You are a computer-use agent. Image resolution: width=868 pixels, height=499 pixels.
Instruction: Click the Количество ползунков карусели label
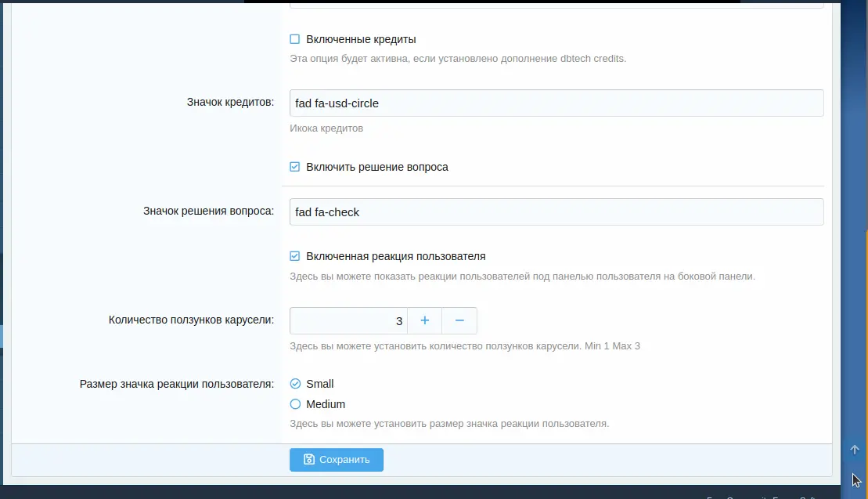191,320
